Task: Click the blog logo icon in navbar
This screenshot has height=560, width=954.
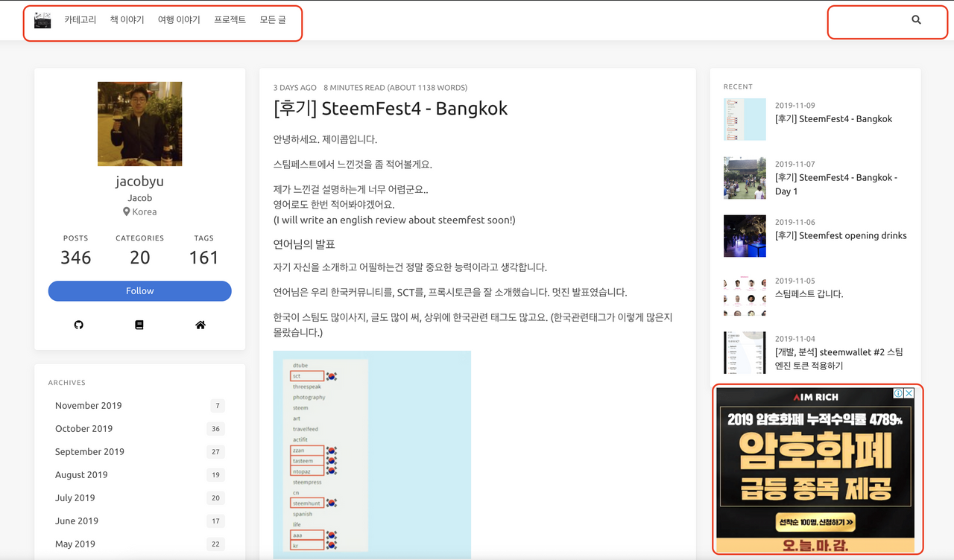Action: coord(42,20)
